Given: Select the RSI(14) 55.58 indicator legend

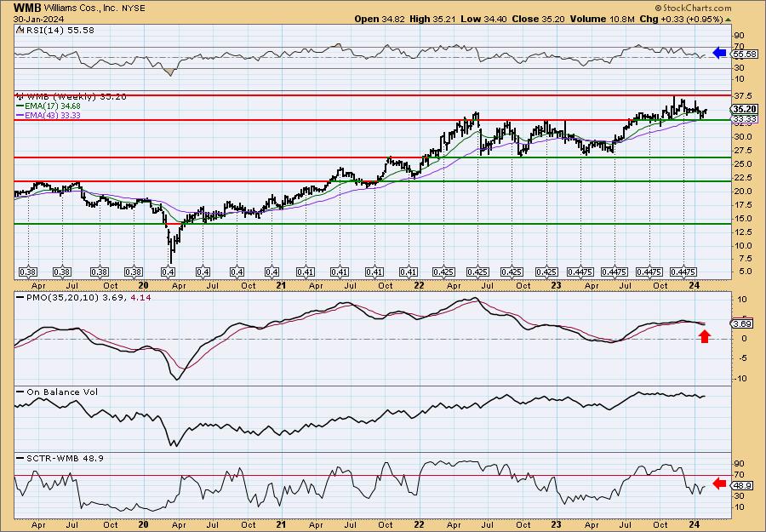Looking at the screenshot, I should click(54, 31).
